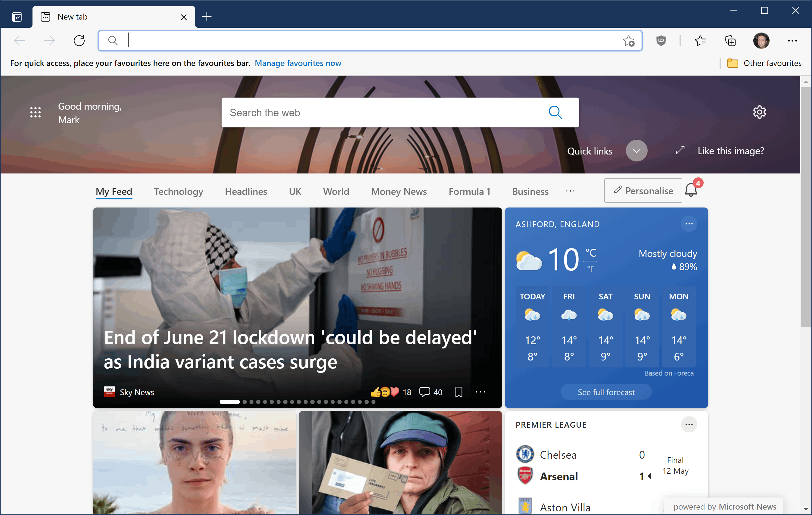Open Premier League card more options
Viewport: 812px width, 515px height.
click(689, 424)
